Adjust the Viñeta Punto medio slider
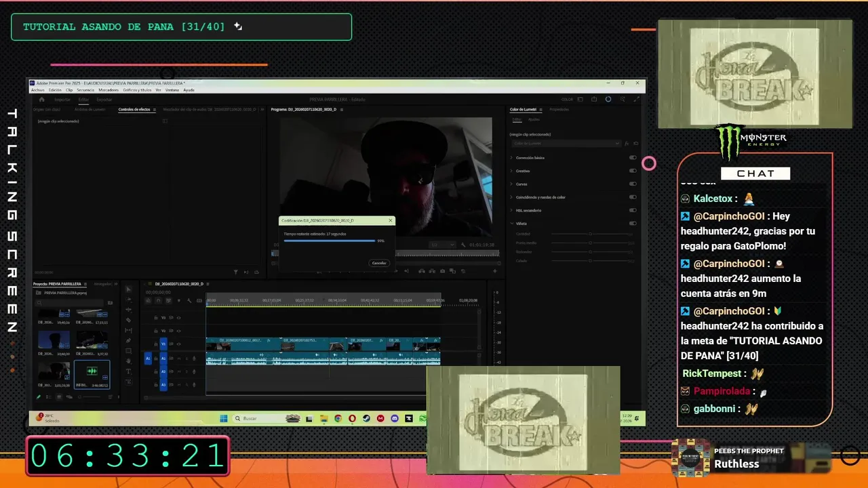This screenshot has width=868, height=488. (x=590, y=243)
